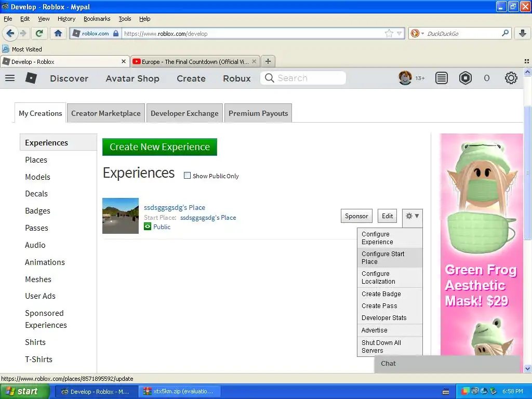Image resolution: width=532 pixels, height=399 pixels.
Task: Select the My Creations tab
Action: click(41, 113)
